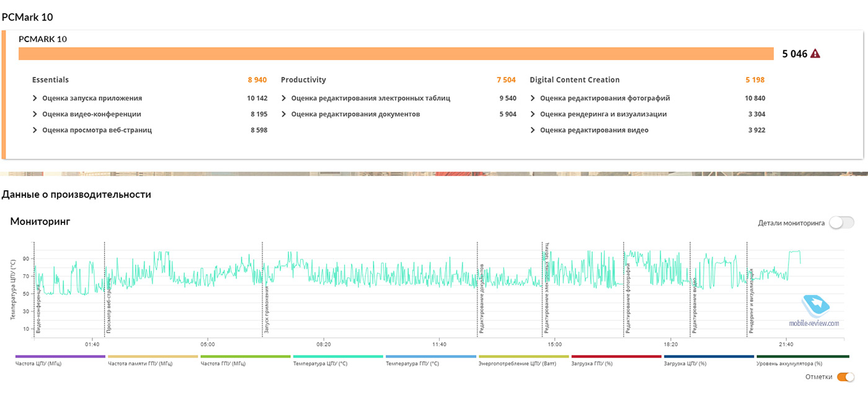Click the 08:20 time axis label
This screenshot has height=394, width=868.
(x=324, y=344)
